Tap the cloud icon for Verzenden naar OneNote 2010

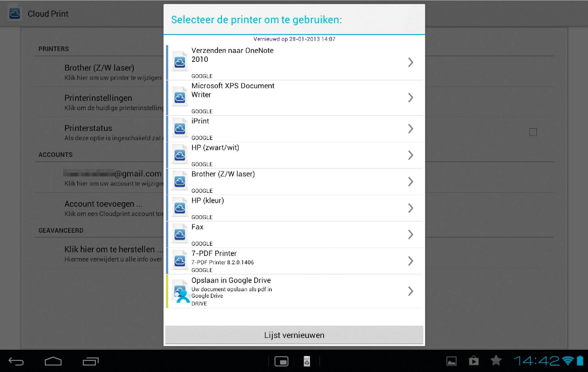tap(180, 62)
